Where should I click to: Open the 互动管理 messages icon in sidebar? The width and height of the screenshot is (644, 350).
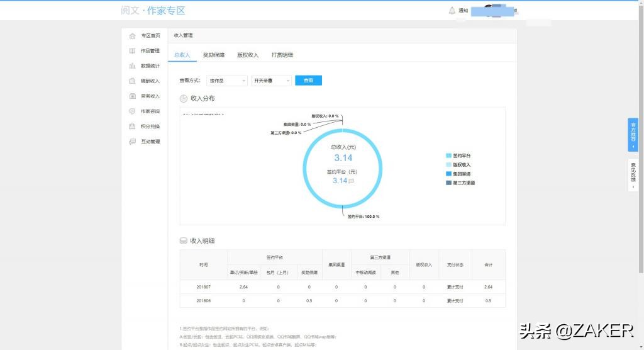click(x=132, y=142)
